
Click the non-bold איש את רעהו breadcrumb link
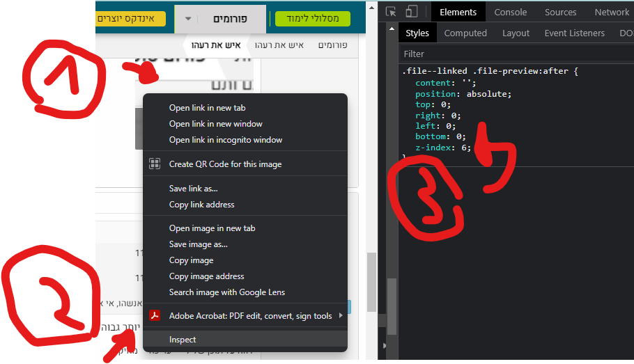[x=279, y=45]
